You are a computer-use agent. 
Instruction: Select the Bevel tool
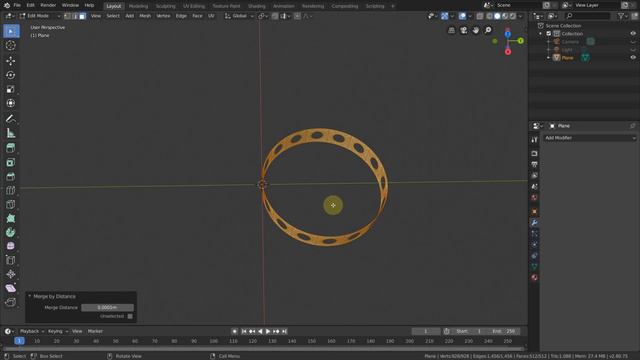11,176
